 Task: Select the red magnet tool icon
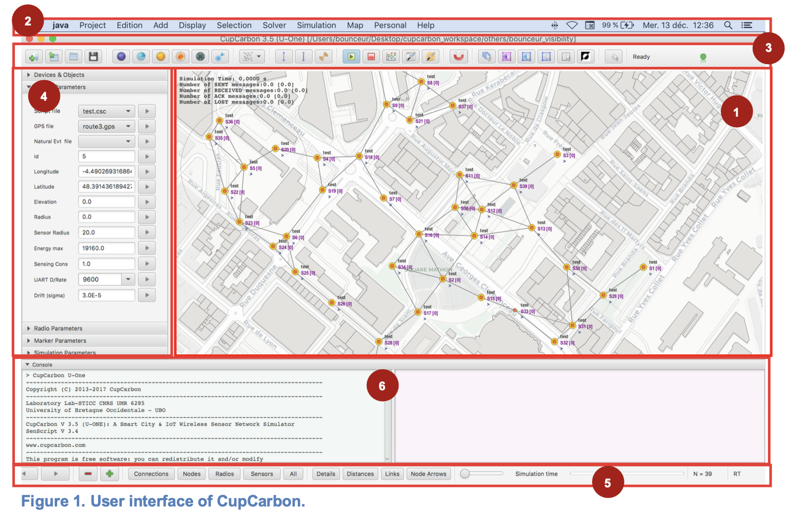458,57
